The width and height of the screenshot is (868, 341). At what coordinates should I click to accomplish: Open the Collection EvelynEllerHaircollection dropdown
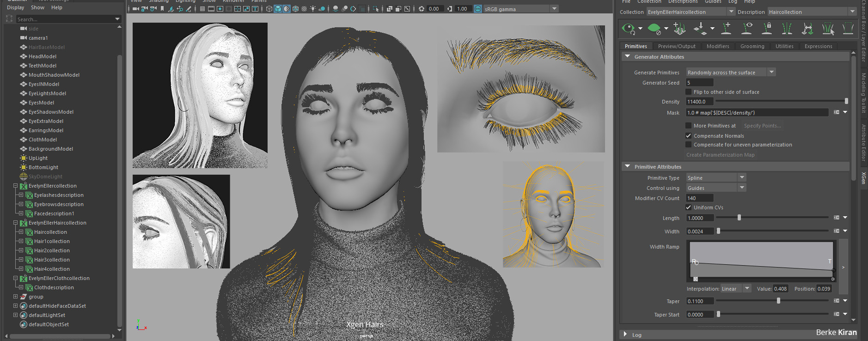tap(691, 12)
